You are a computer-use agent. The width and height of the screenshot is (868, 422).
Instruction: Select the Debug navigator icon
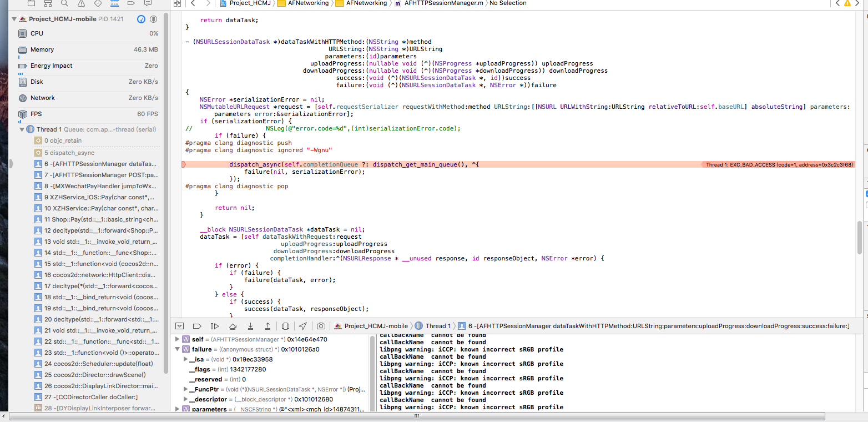pyautogui.click(x=114, y=3)
